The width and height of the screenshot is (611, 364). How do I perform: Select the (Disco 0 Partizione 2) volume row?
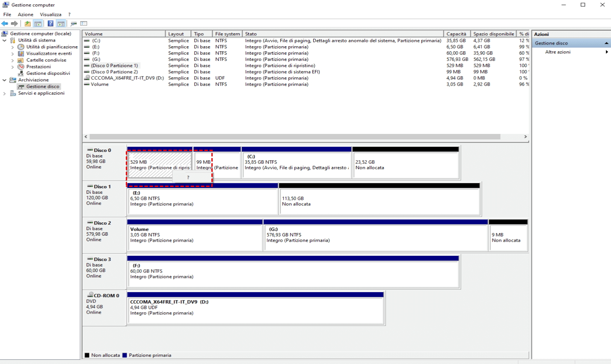(x=306, y=72)
